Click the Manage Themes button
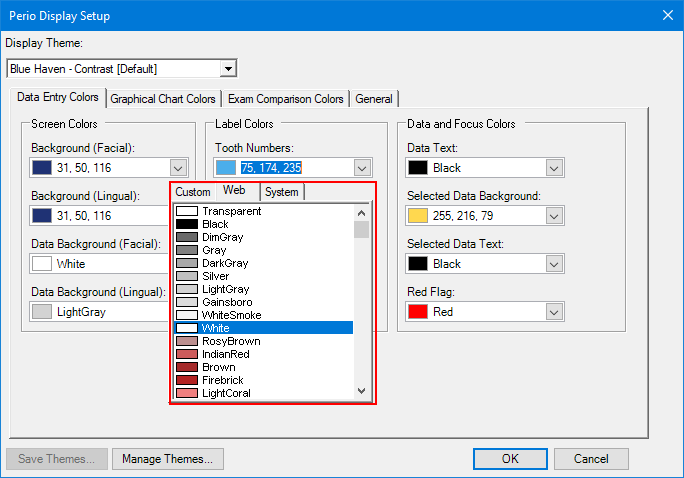Screen dimensions: 684x478 (167, 459)
